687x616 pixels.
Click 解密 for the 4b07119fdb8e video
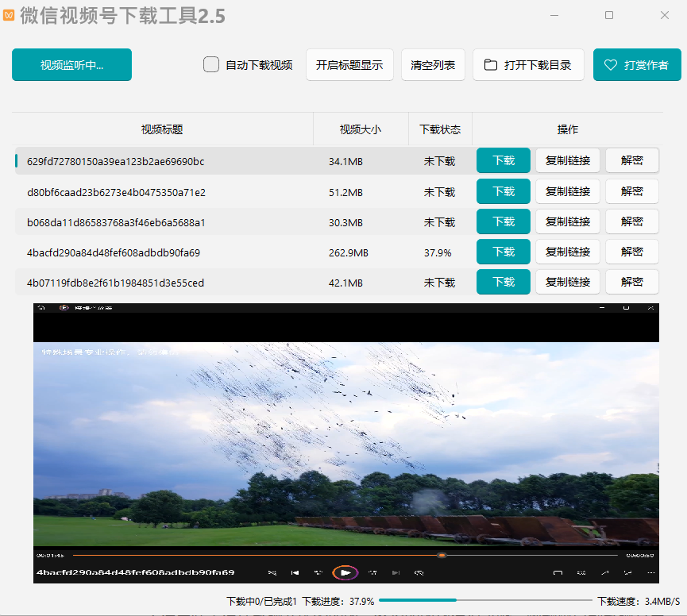click(x=631, y=282)
